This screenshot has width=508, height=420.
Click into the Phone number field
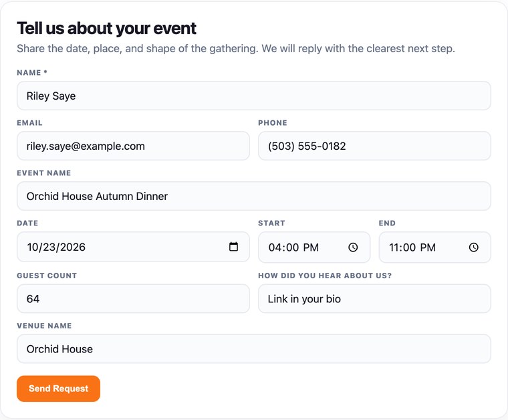[374, 146]
